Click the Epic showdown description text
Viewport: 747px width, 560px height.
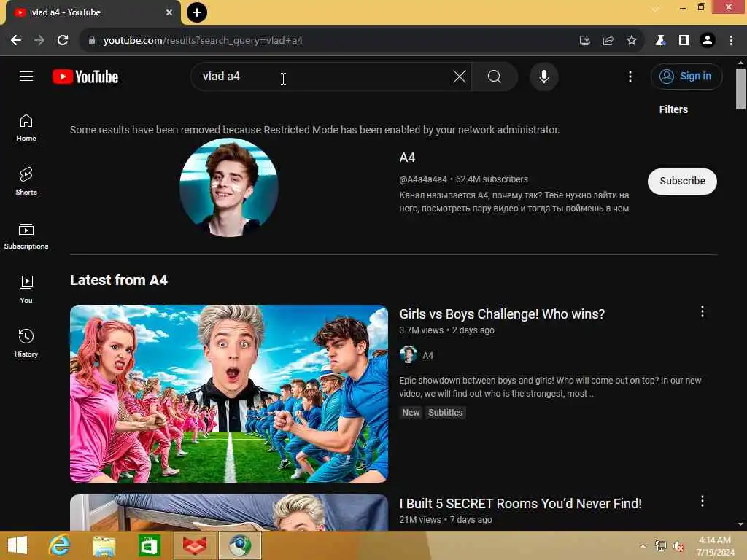coord(550,387)
